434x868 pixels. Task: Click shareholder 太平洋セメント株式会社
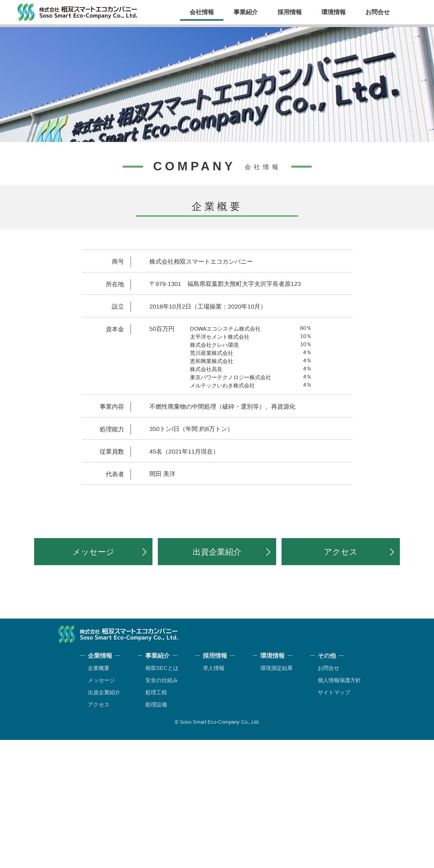220,337
